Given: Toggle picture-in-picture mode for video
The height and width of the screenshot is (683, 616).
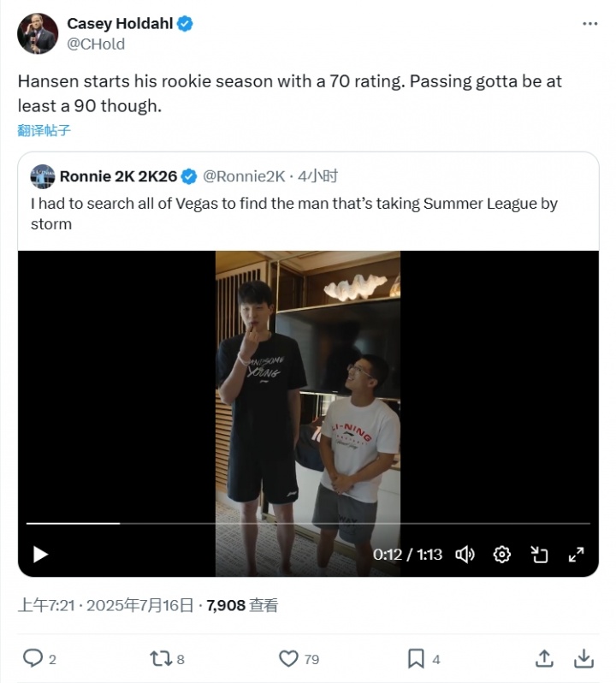Looking at the screenshot, I should (x=539, y=554).
